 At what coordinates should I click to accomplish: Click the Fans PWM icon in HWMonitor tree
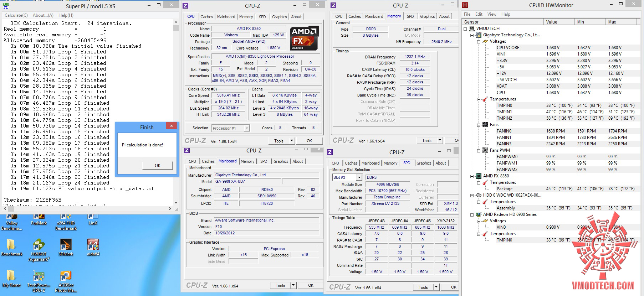point(485,150)
